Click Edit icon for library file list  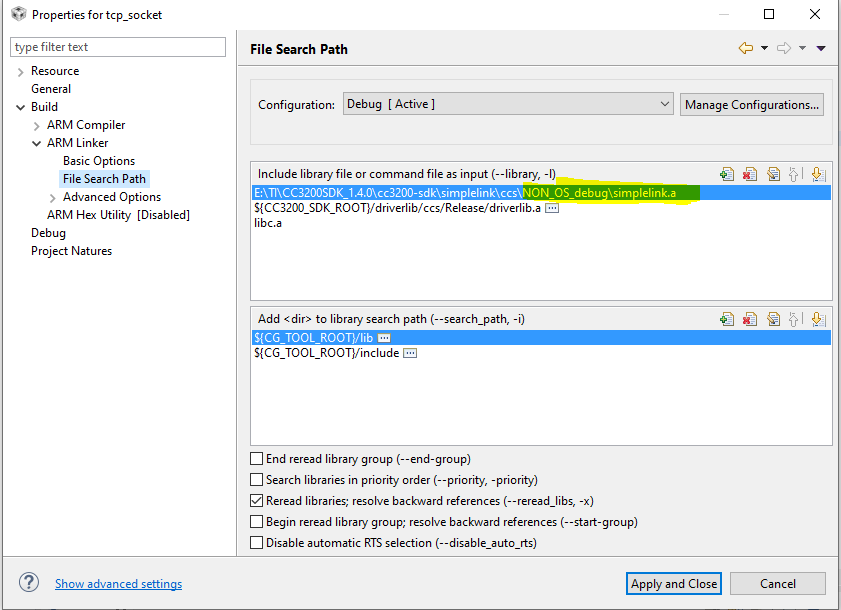click(x=773, y=174)
